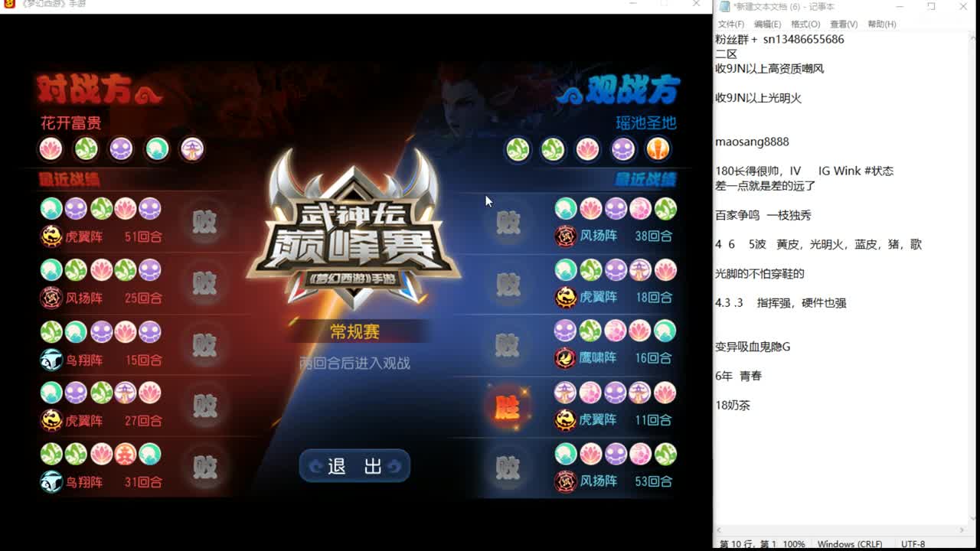Exit the match screen with 退出
This screenshot has height=551, width=980.
[x=354, y=466]
